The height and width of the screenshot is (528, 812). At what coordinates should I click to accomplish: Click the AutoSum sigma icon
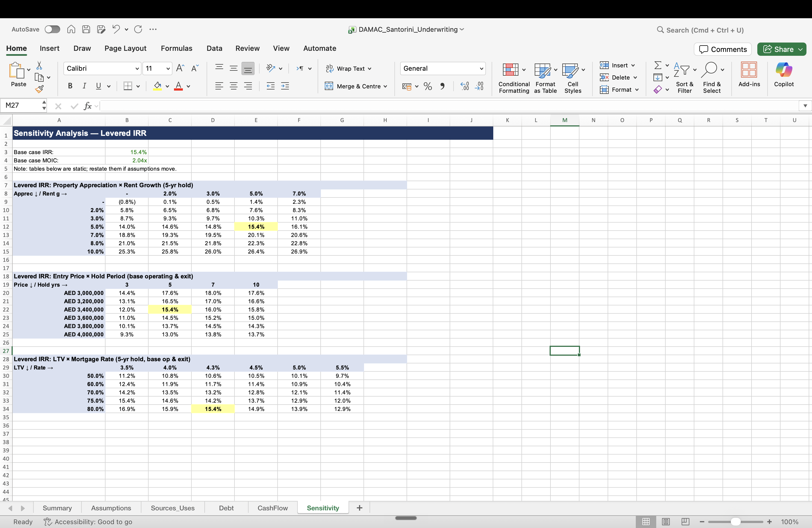[x=658, y=65]
